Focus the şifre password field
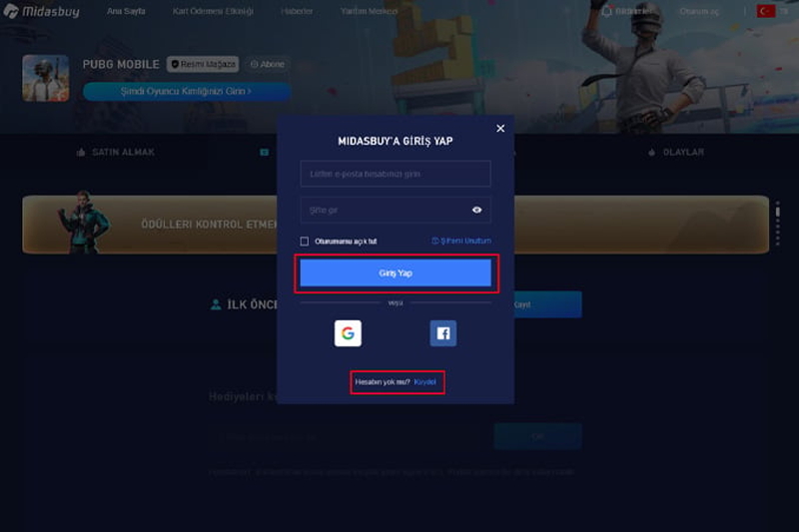Image resolution: width=799 pixels, height=532 pixels. click(396, 210)
